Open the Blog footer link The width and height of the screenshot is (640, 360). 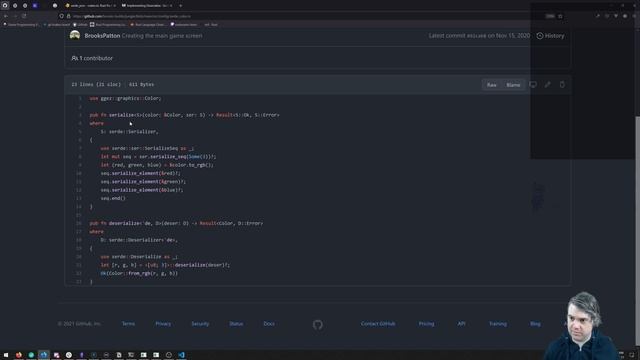[x=535, y=324]
